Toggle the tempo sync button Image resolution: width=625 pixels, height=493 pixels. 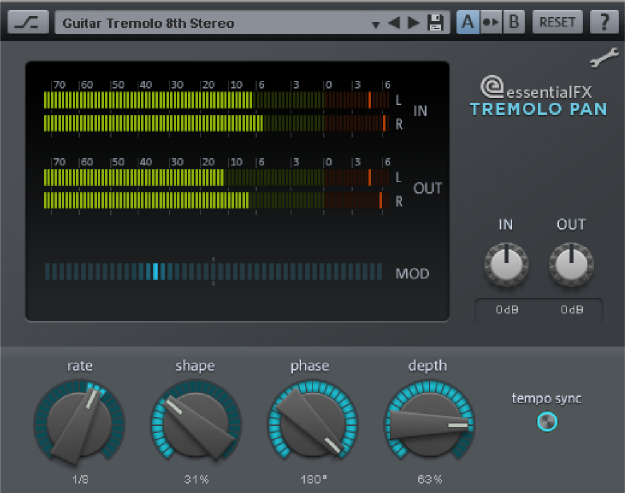[x=547, y=422]
